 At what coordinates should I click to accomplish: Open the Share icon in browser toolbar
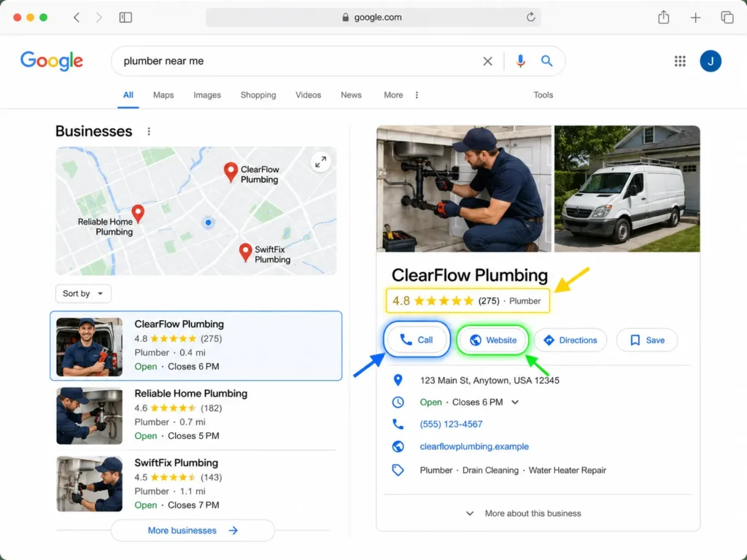(x=664, y=17)
